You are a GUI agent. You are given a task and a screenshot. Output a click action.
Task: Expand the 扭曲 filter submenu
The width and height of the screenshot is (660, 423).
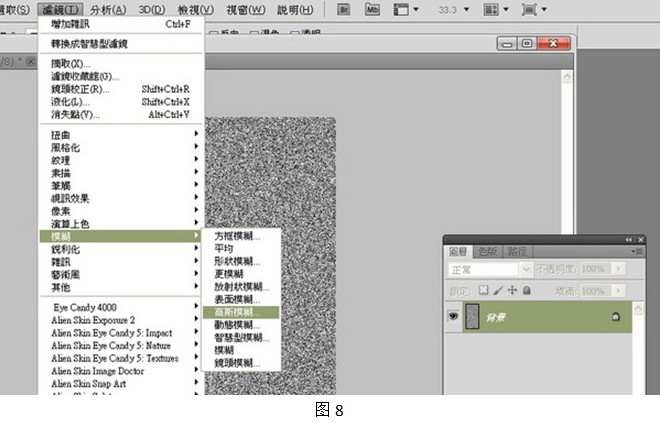121,135
